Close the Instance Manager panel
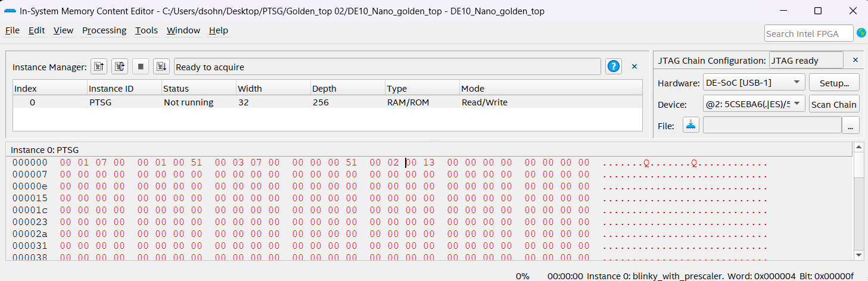This screenshot has width=868, height=281. (634, 67)
